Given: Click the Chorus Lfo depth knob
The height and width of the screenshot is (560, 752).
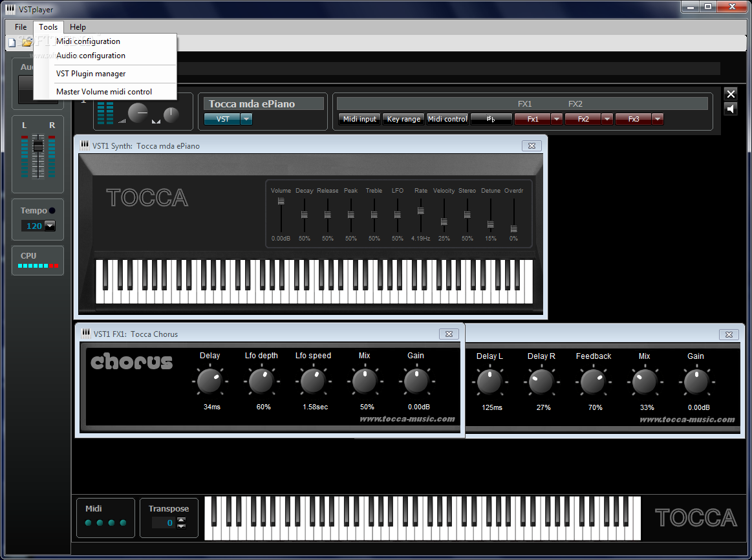Looking at the screenshot, I should (261, 381).
